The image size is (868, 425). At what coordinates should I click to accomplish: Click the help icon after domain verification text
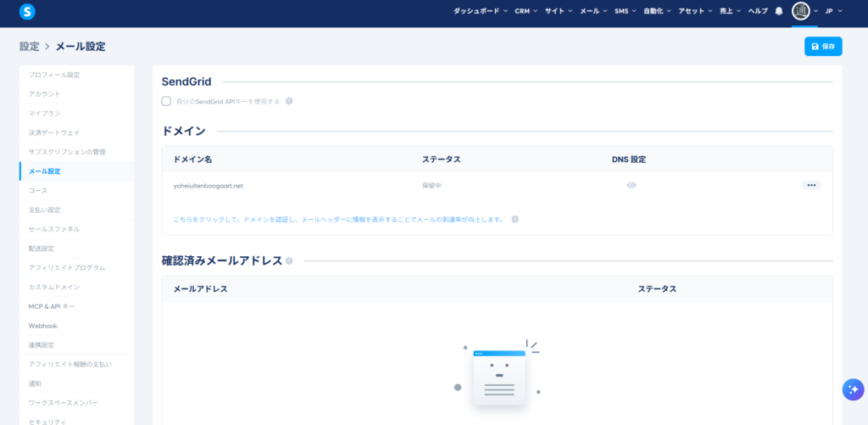[x=515, y=219]
